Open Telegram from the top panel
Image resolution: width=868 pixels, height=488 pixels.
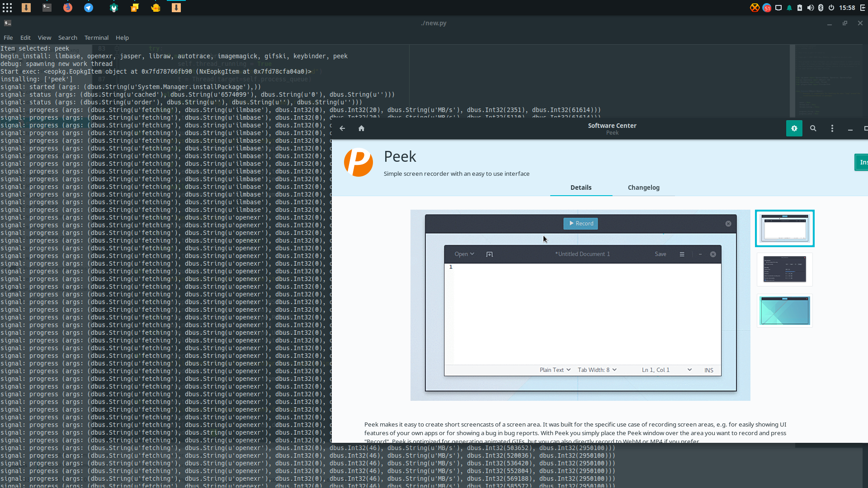point(89,8)
